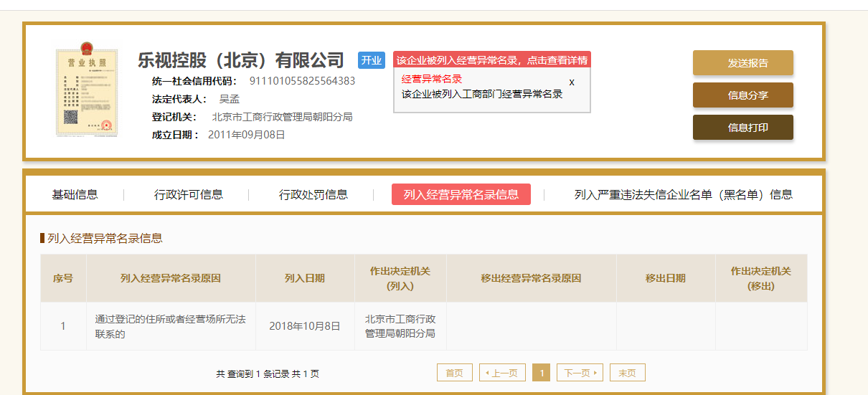Go to 末页 in pagination

pos(628,373)
